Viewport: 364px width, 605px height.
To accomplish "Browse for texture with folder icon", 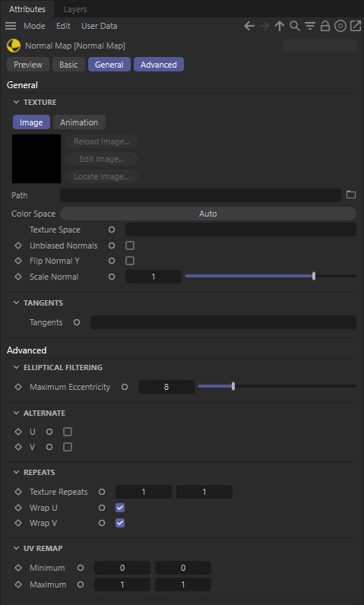I will 351,195.
